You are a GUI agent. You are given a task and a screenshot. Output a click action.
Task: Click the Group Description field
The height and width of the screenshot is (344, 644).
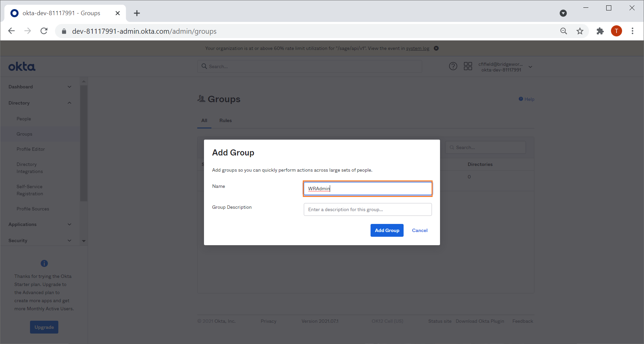(x=368, y=209)
